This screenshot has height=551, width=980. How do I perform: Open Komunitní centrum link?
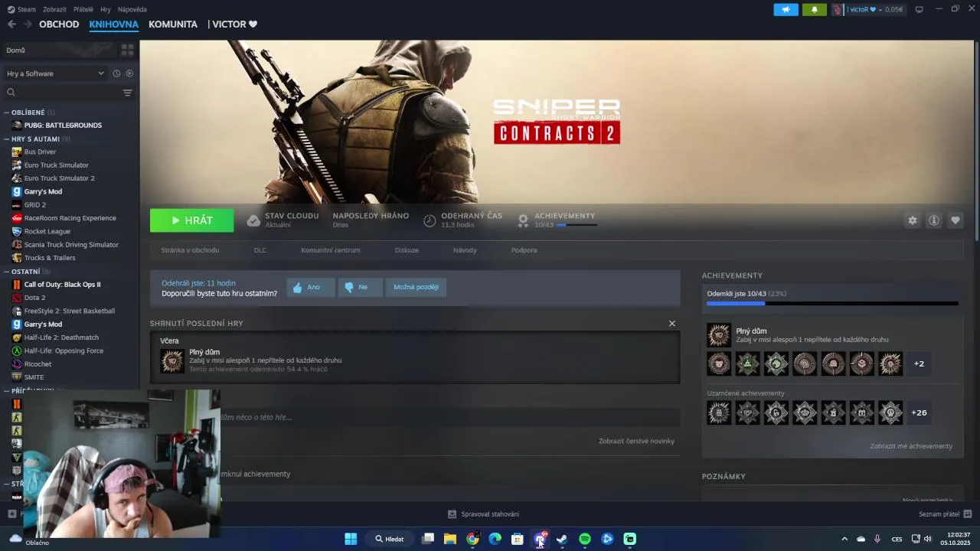pyautogui.click(x=330, y=250)
